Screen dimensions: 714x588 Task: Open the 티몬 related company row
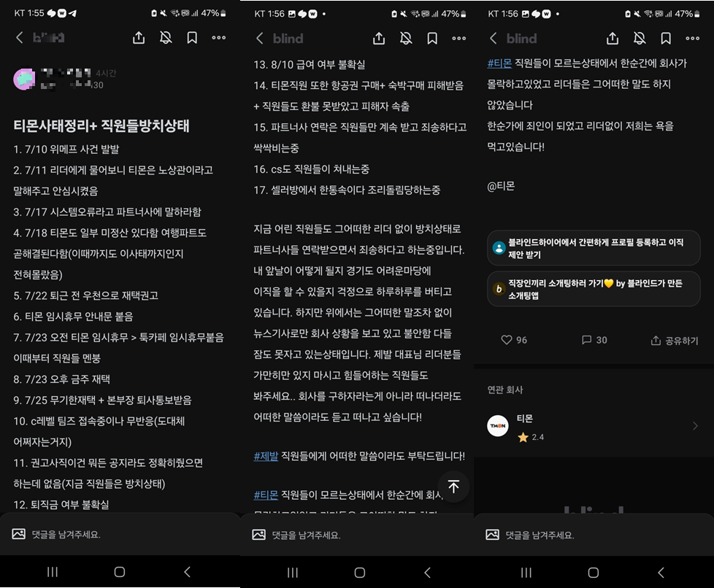point(594,427)
